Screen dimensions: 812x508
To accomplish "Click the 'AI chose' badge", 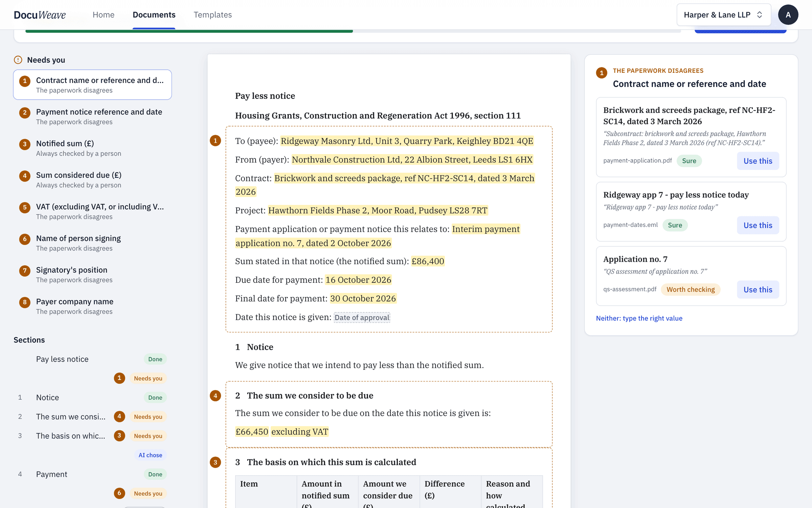I will (150, 455).
